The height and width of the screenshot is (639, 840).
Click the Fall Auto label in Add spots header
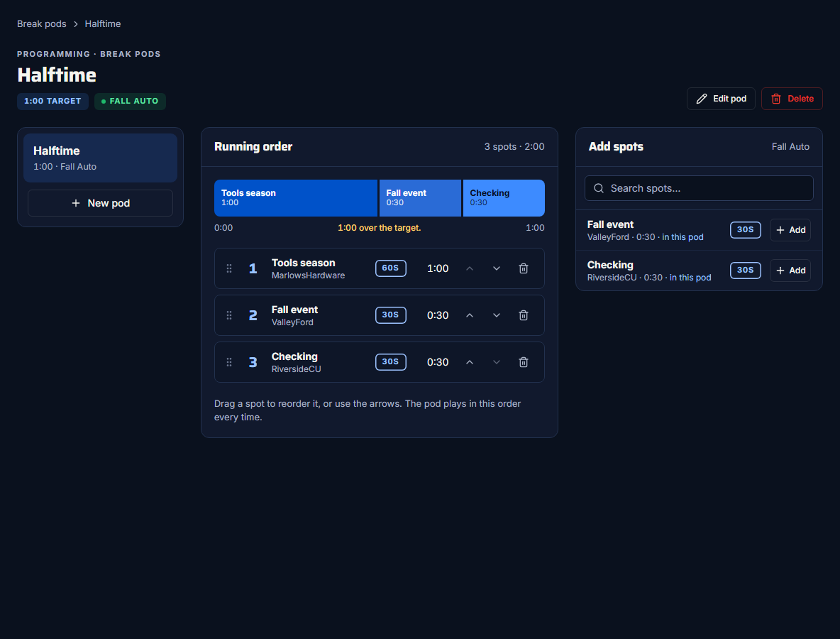790,147
